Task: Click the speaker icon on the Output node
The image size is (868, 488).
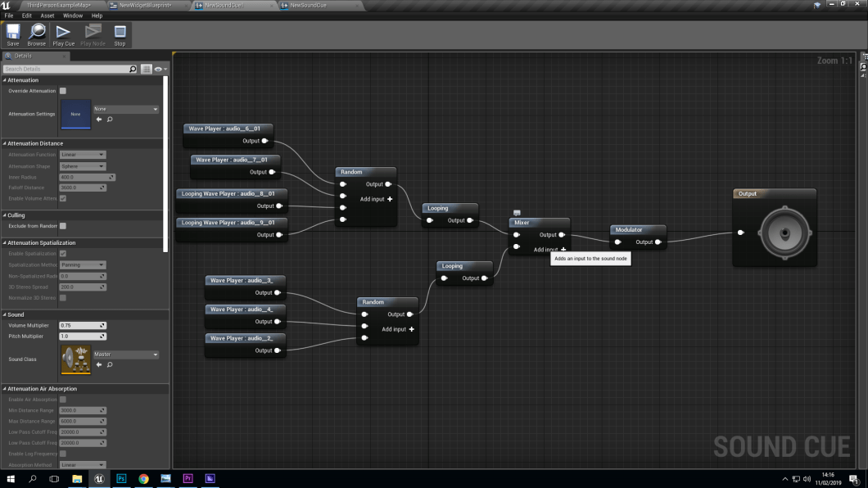Action: 785,233
